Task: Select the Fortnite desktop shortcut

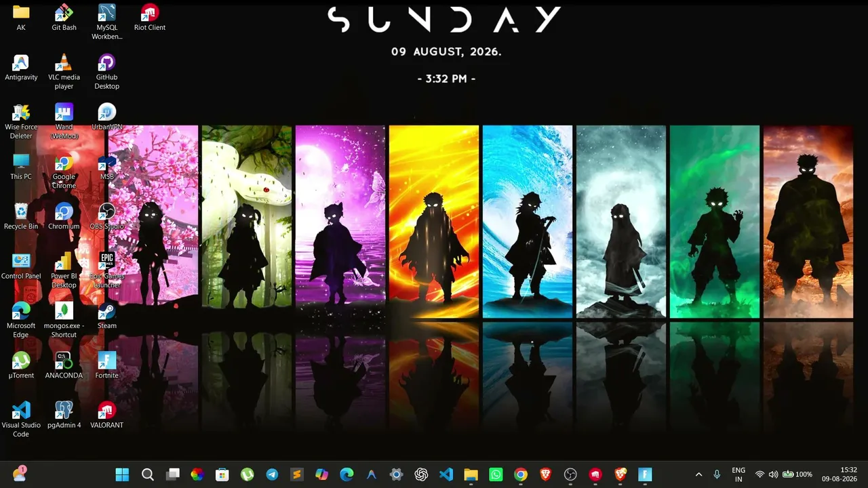Action: click(106, 365)
